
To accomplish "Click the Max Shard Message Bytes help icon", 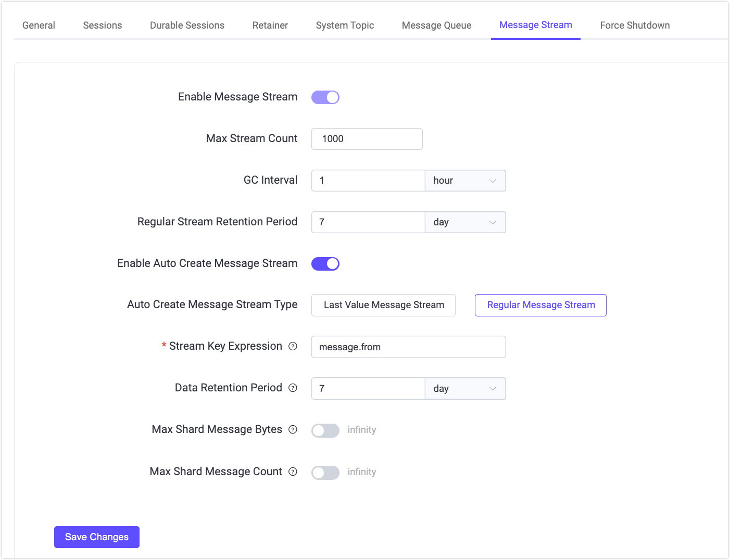I will [x=293, y=429].
